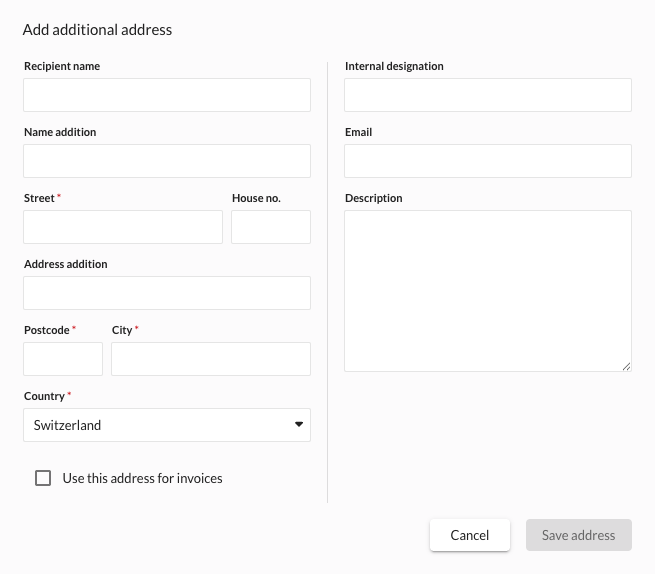Click the 'Internal designation' label
Image resolution: width=655 pixels, height=574 pixels.
(x=394, y=66)
